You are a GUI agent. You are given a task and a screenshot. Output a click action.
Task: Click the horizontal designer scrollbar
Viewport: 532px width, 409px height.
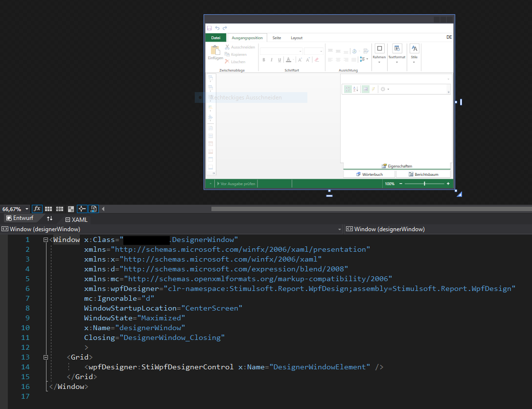(371, 209)
